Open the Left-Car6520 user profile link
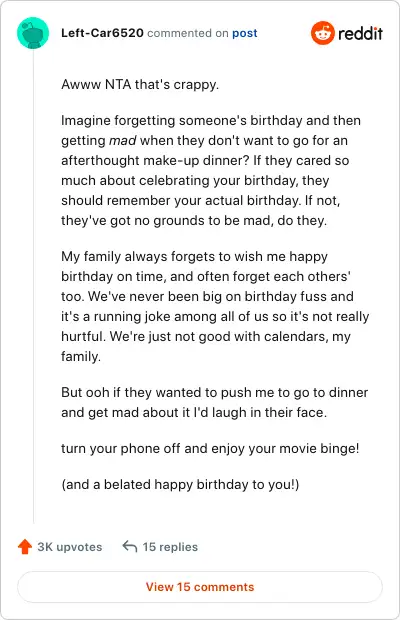The width and height of the screenshot is (400, 620). click(x=102, y=33)
